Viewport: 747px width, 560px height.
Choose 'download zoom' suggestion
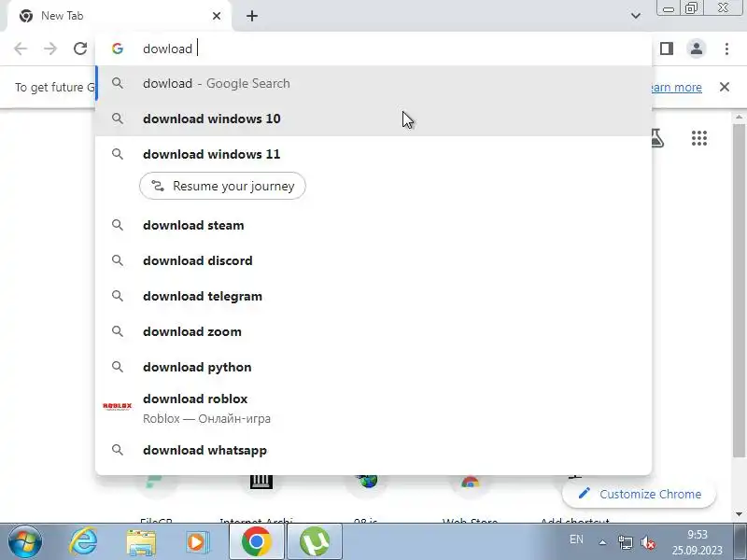tap(373, 331)
